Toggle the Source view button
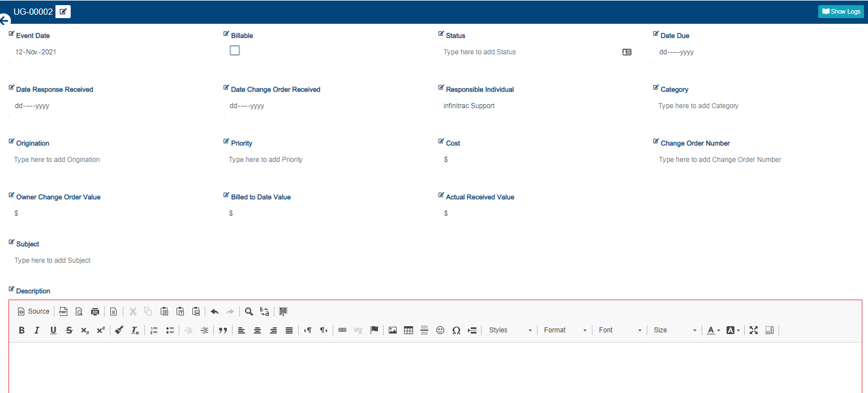The image size is (868, 393). click(34, 311)
